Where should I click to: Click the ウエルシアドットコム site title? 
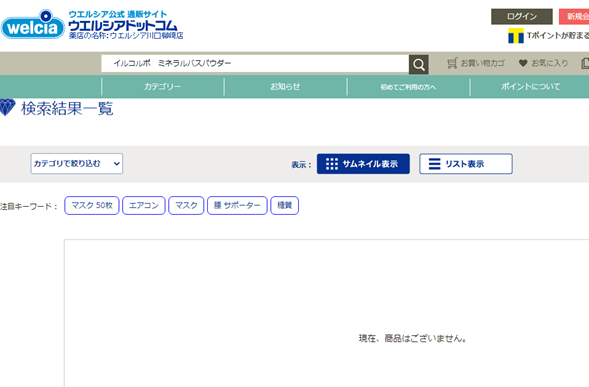pyautogui.click(x=123, y=26)
